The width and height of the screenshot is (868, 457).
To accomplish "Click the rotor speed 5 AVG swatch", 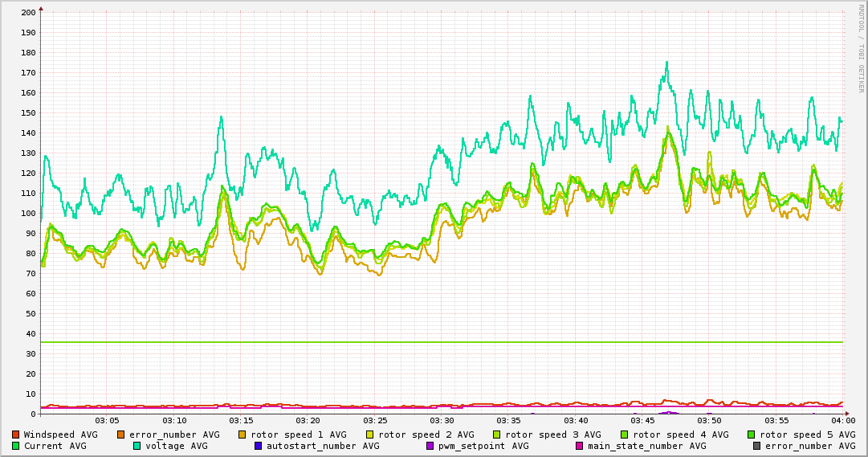I will point(752,435).
